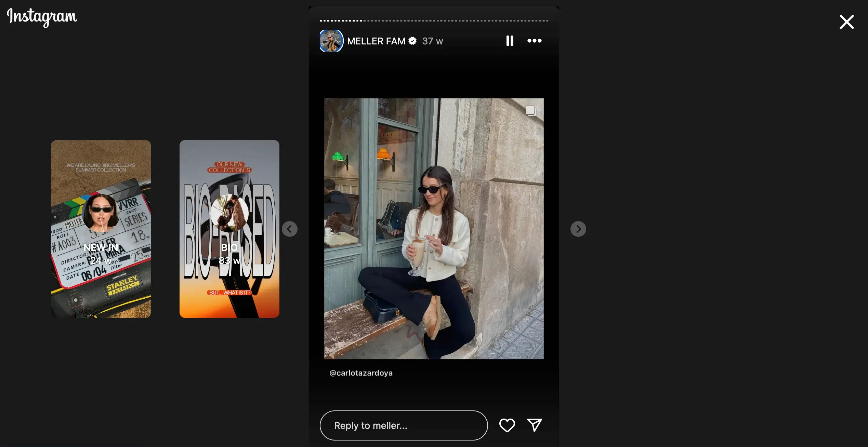The width and height of the screenshot is (868, 447).
Task: Pause the story playback
Action: click(x=510, y=41)
